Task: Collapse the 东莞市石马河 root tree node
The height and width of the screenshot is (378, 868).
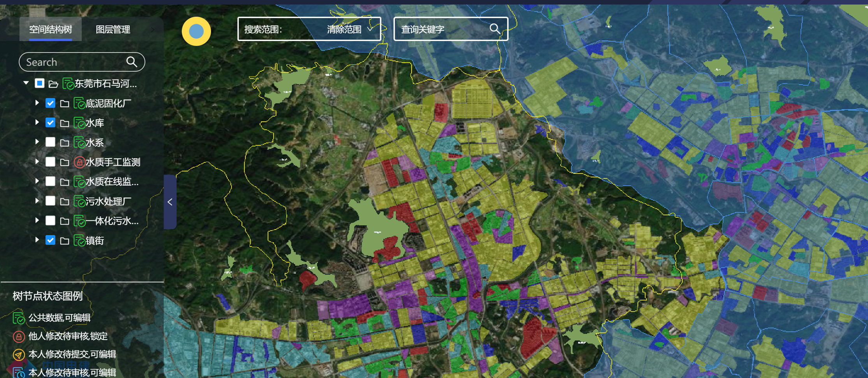Action: click(26, 83)
